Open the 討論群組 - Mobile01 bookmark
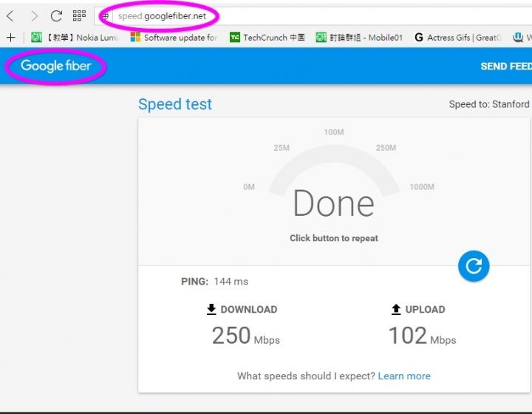 [359, 37]
